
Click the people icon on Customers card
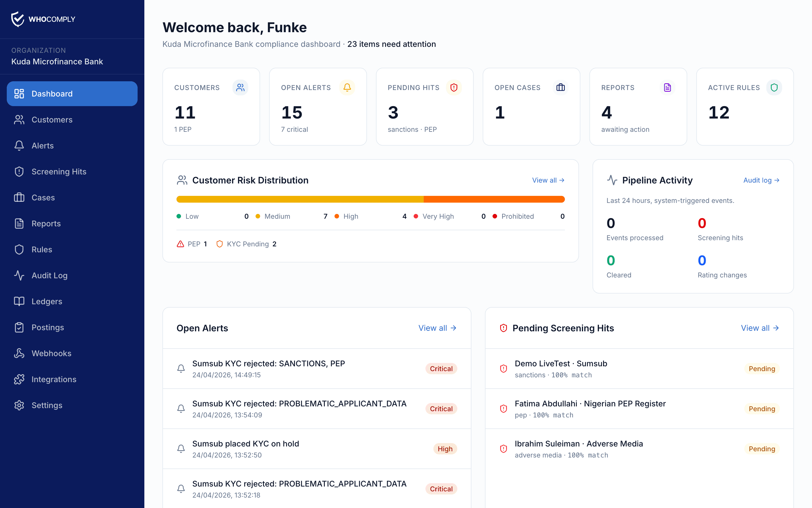click(240, 87)
